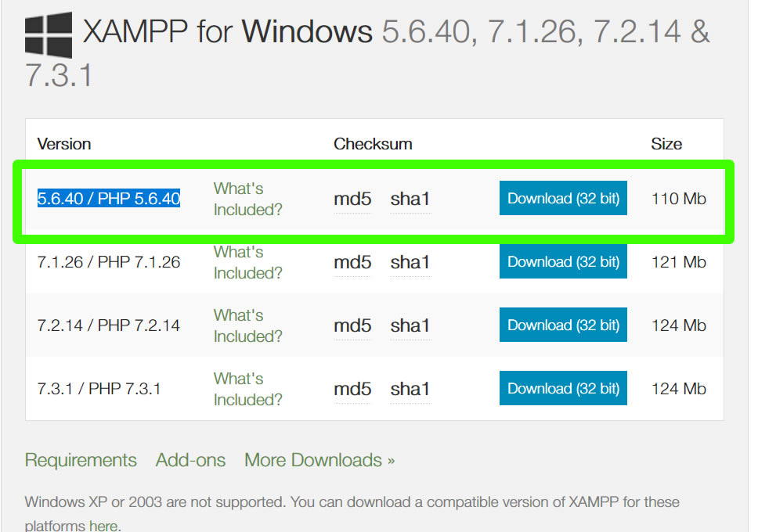Viewport: 758px width, 532px height.
Task: Download XAMPP 7.1.26 32 bit
Action: [x=563, y=262]
